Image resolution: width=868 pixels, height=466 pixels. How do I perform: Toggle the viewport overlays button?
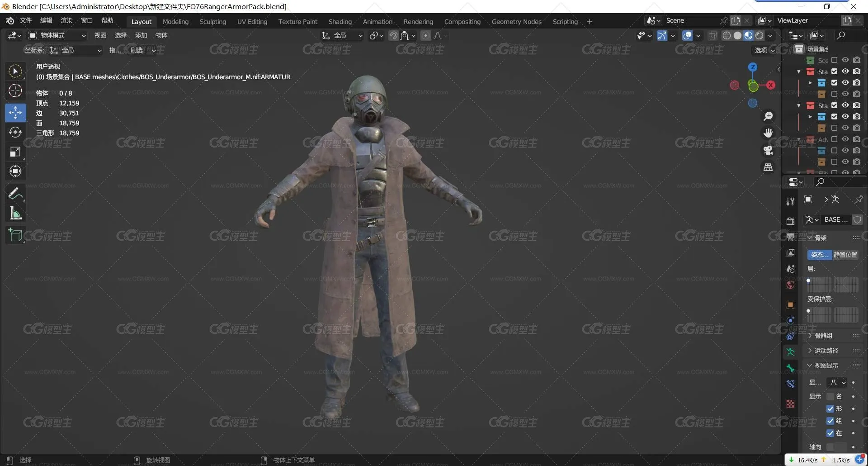687,36
